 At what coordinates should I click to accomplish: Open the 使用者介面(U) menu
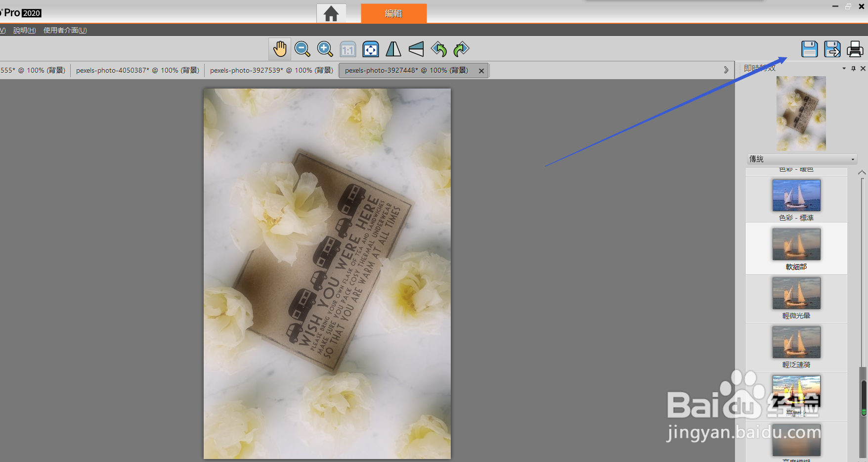65,30
